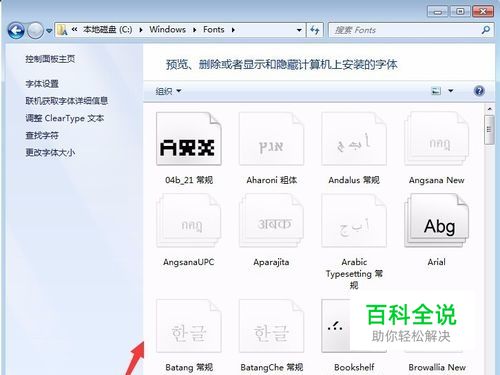Click the double-chevron before 本地磁盘 (C:)

click(x=75, y=30)
